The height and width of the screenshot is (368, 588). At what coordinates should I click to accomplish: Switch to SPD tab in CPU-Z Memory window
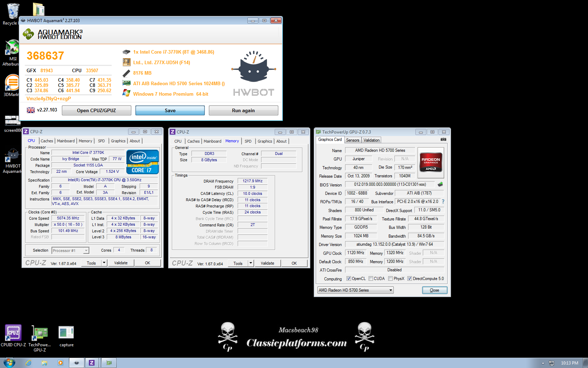point(248,141)
